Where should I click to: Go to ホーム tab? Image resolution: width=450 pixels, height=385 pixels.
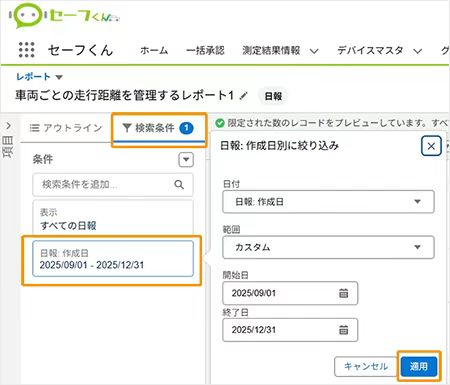pos(154,50)
